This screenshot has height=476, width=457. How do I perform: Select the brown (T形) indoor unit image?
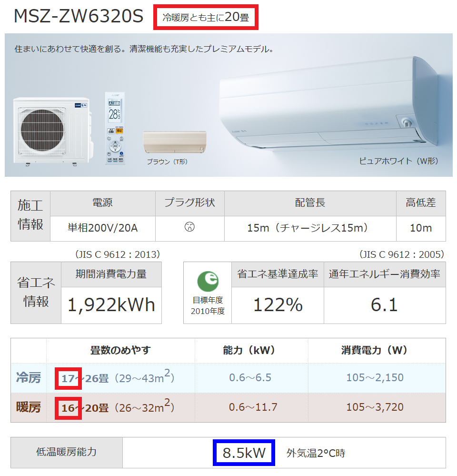[175, 142]
